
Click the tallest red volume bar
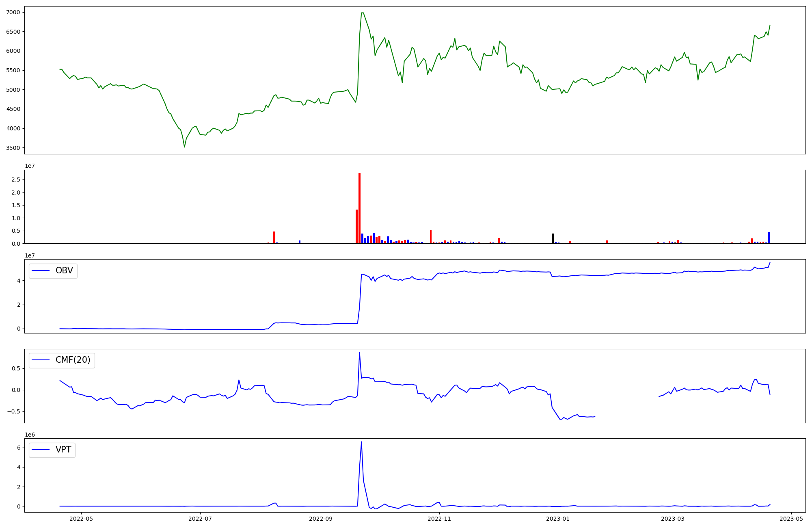tap(359, 208)
